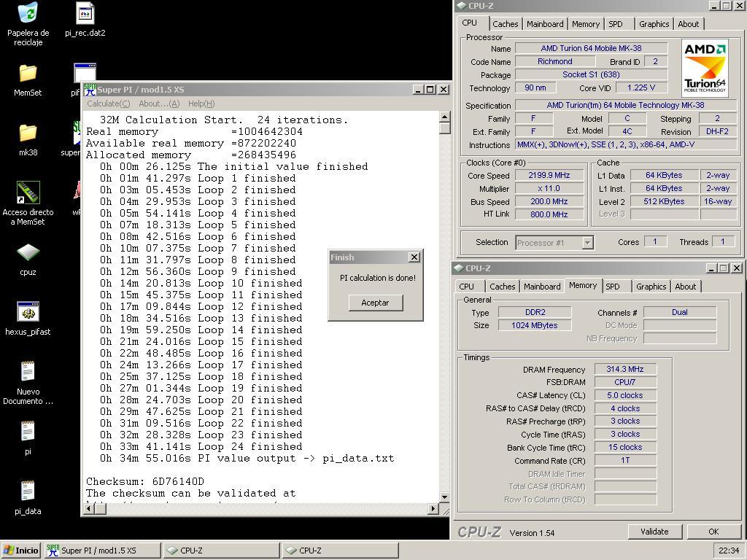The image size is (747, 560).
Task: Open the hexus_pifast desktop icon
Action: click(28, 312)
